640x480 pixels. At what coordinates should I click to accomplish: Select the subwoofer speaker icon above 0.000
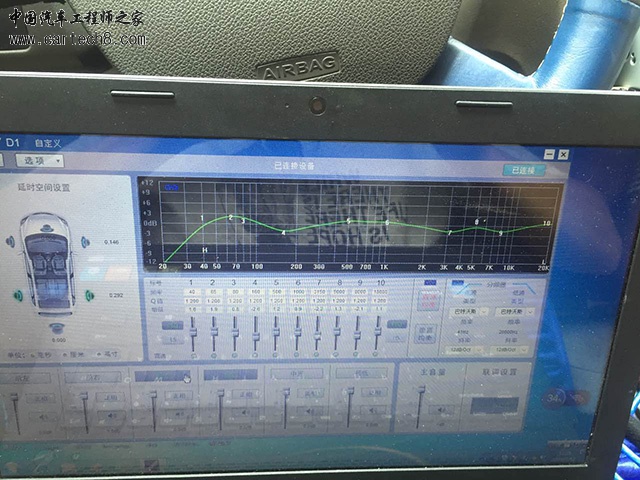coord(58,328)
